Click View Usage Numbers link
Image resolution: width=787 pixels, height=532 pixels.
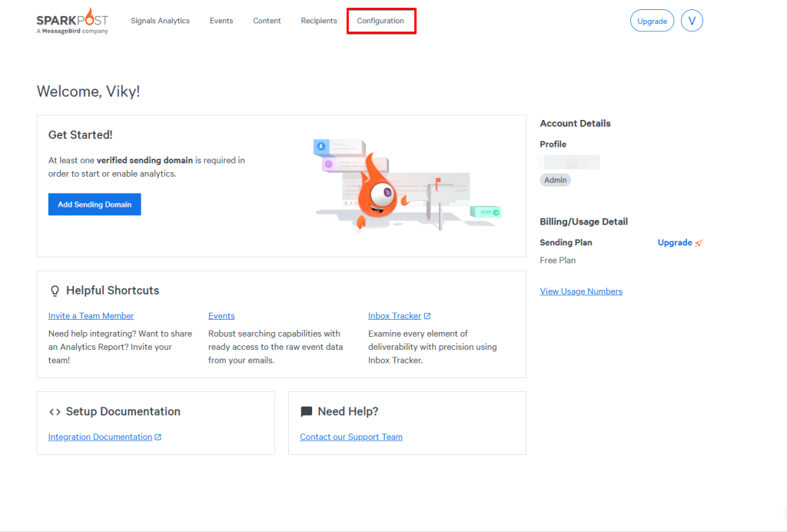[581, 291]
